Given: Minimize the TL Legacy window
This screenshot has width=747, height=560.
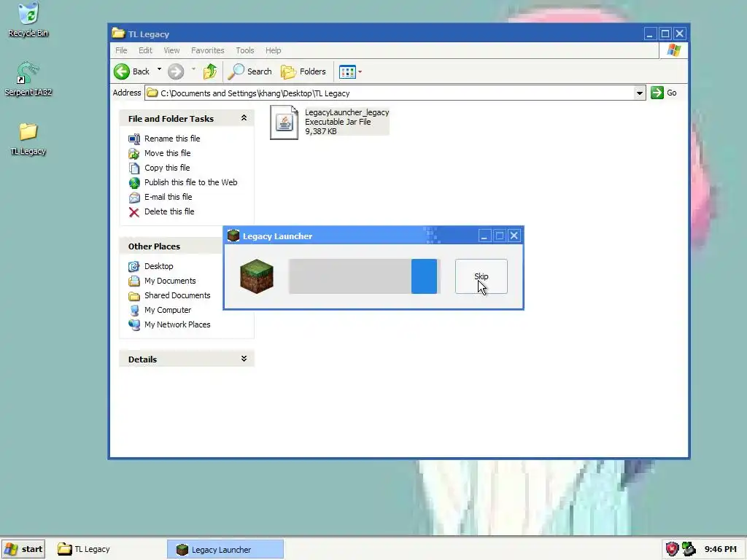Looking at the screenshot, I should pyautogui.click(x=650, y=34).
